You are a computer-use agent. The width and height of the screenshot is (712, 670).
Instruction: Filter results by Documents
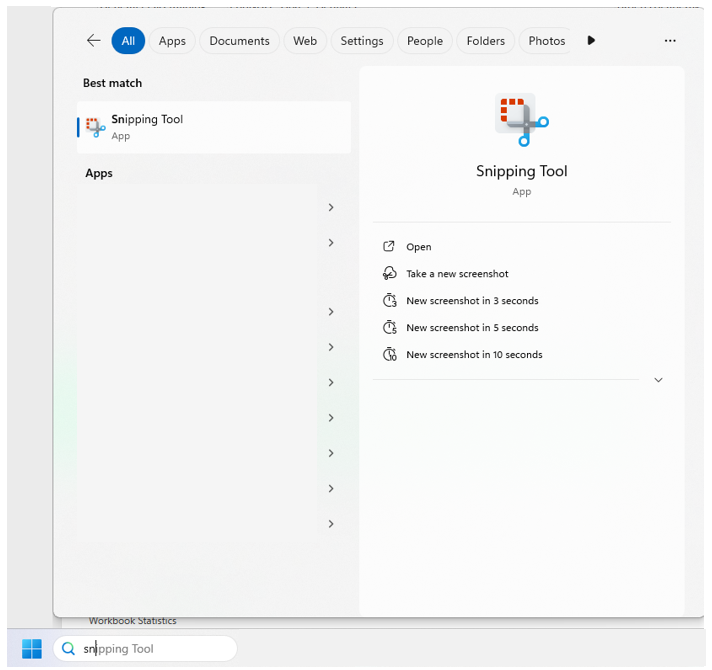[239, 41]
